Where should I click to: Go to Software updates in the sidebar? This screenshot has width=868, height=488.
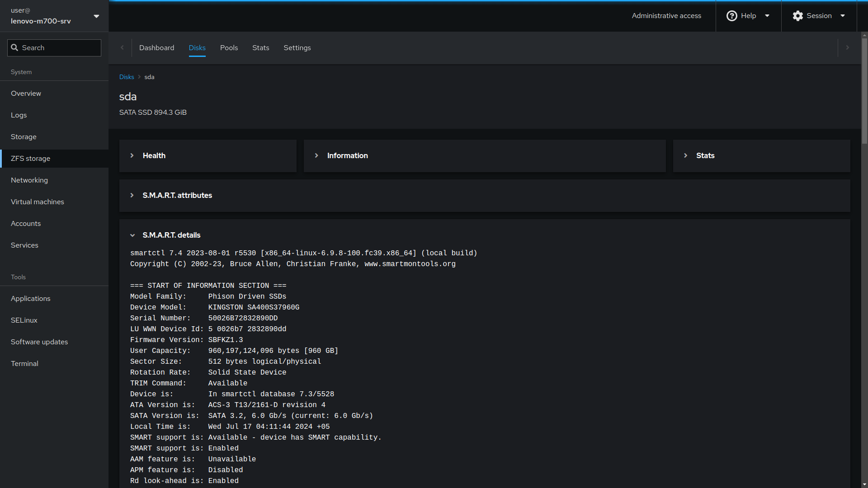pyautogui.click(x=54, y=342)
